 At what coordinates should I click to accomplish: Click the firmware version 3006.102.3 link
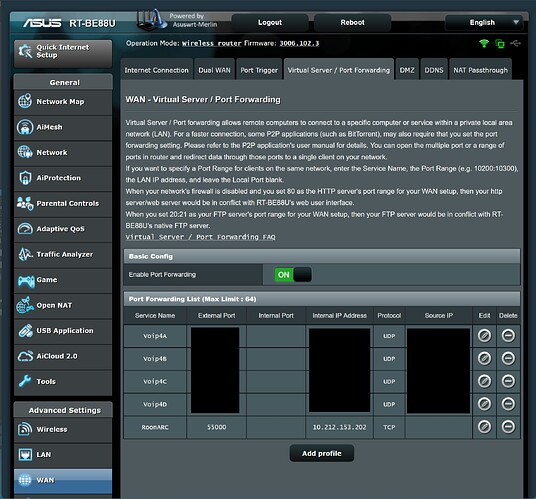point(299,43)
